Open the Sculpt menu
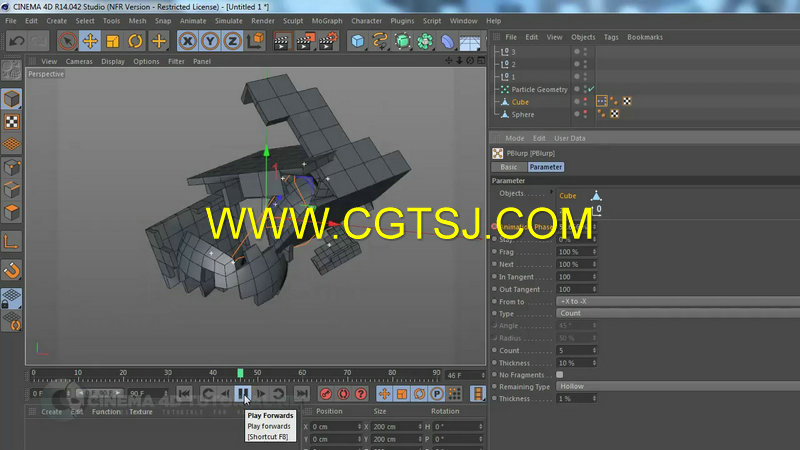The width and height of the screenshot is (800, 450). pos(293,21)
